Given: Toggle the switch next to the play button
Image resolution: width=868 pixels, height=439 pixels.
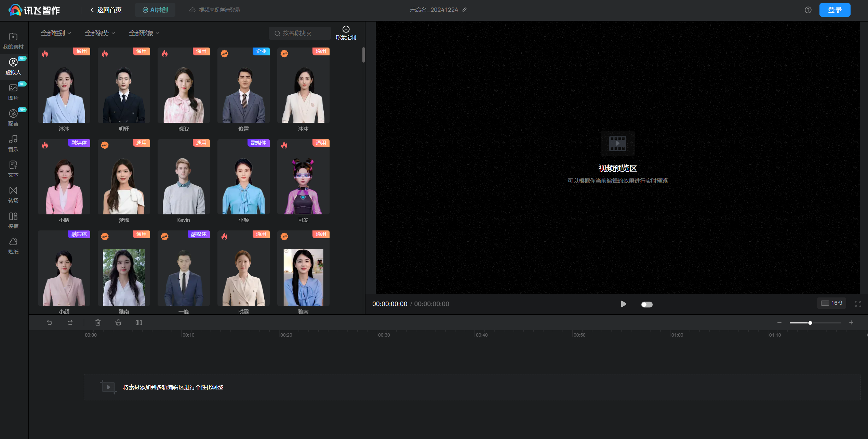Looking at the screenshot, I should coord(646,304).
